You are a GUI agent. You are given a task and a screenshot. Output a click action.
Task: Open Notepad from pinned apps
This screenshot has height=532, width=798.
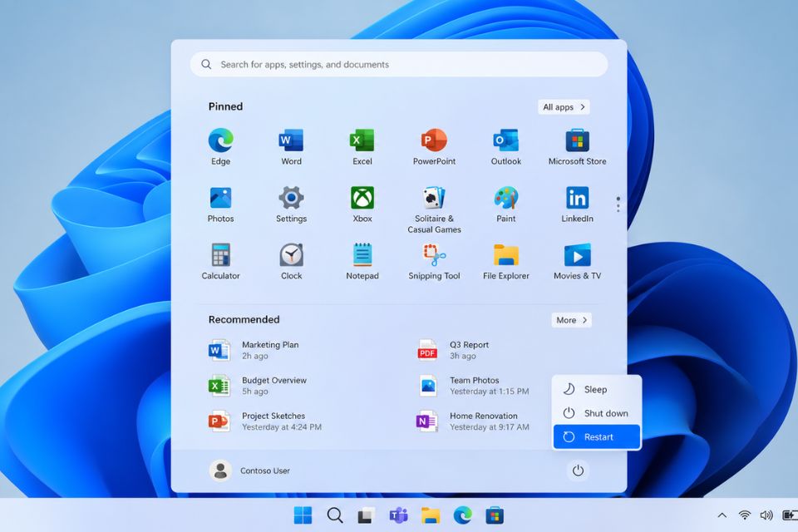point(362,261)
